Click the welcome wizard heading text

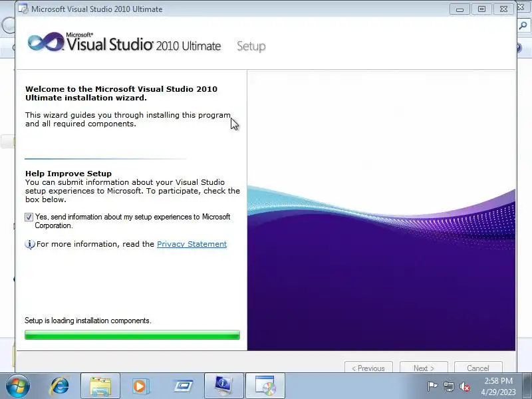click(x=121, y=93)
